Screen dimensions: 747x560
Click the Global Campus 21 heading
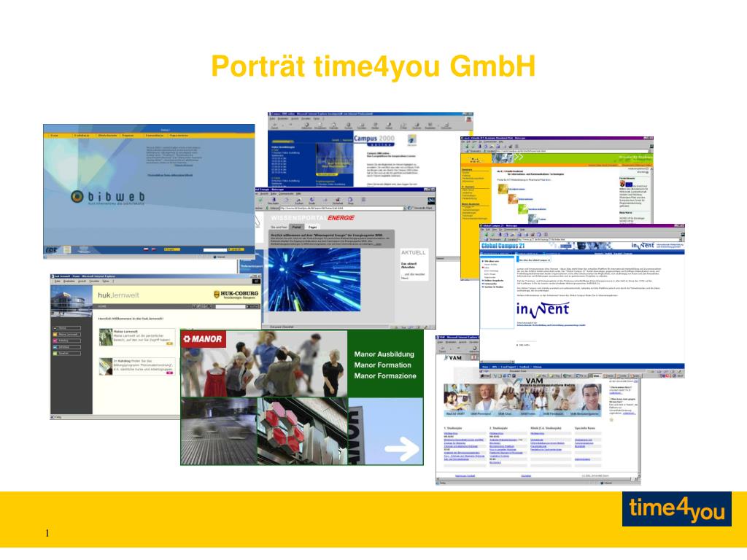tap(503, 246)
